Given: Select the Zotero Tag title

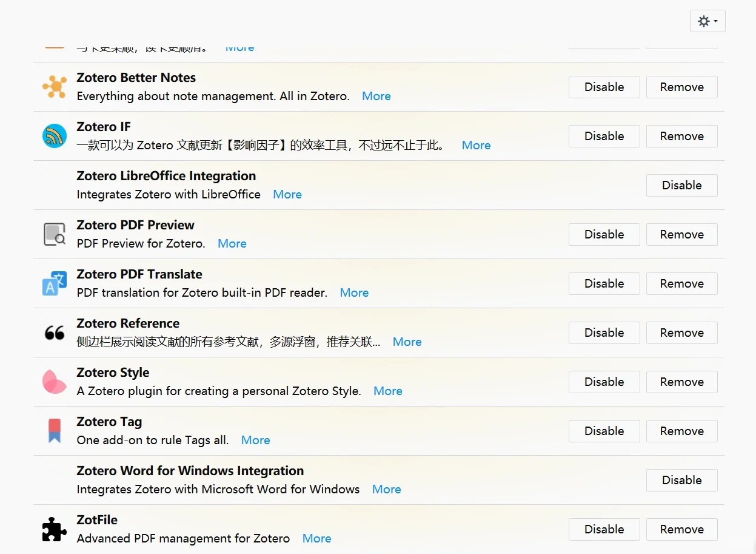Looking at the screenshot, I should point(109,422).
